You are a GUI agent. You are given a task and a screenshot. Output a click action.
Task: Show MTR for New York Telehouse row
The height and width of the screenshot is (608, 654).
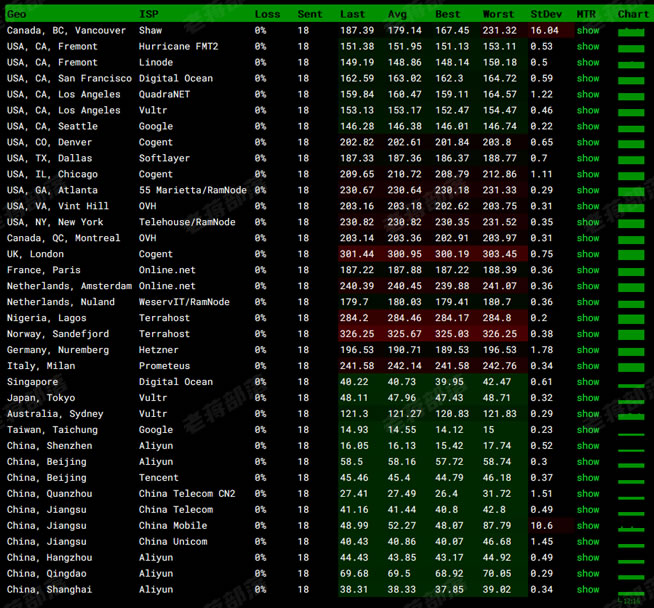588,222
